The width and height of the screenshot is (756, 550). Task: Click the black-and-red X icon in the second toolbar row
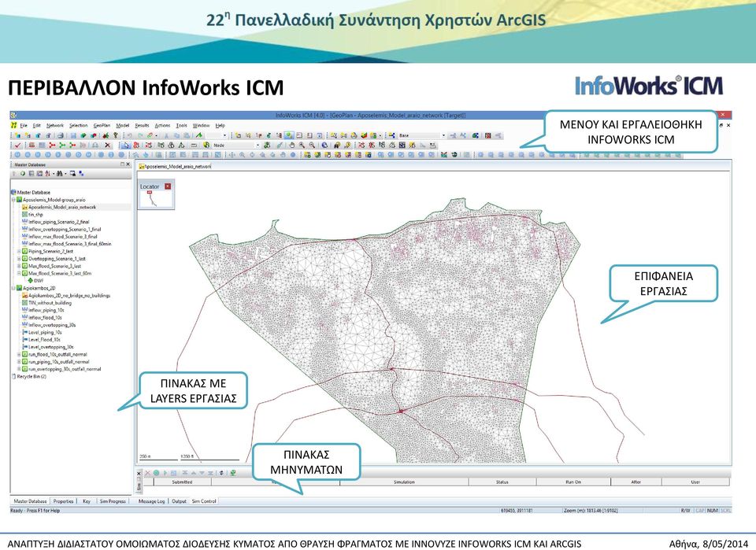[x=108, y=145]
